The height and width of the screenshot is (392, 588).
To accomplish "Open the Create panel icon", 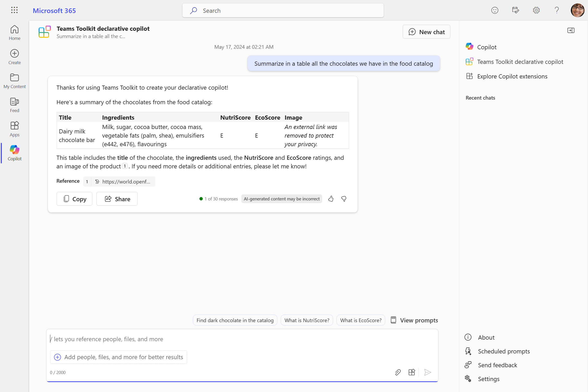I will tap(14, 57).
